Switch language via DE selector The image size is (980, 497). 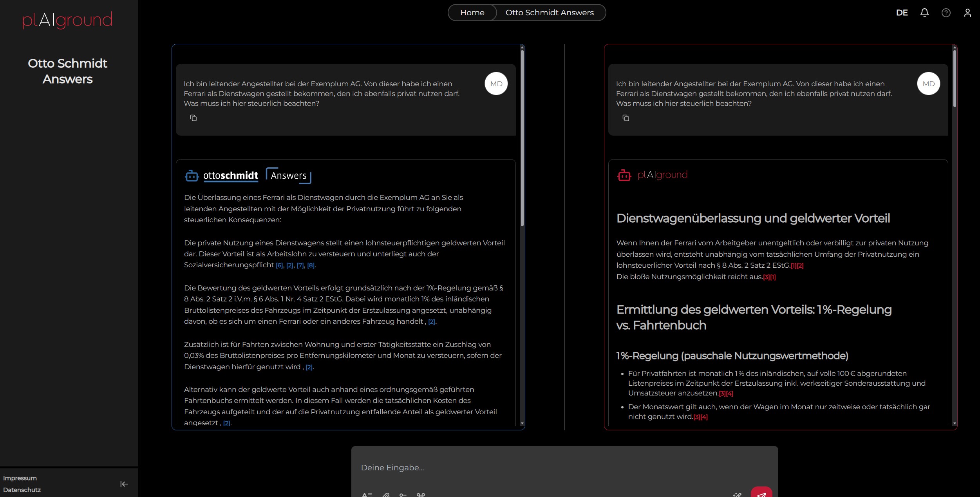(902, 13)
